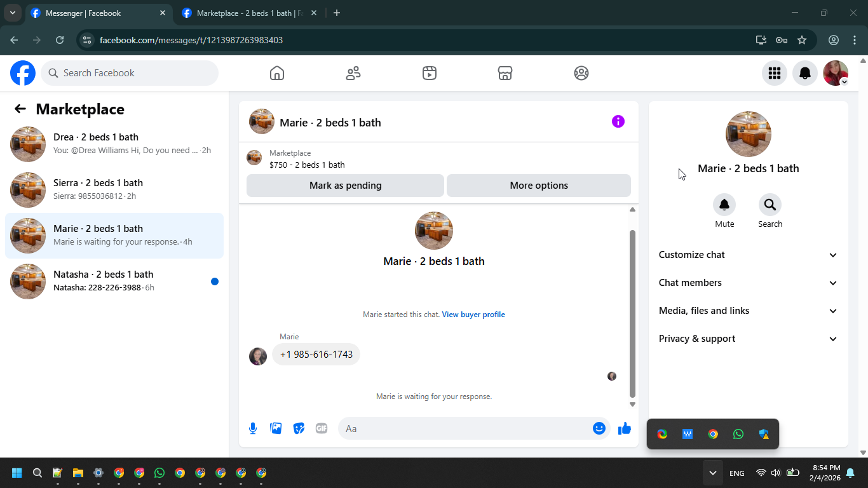Screen dimensions: 868x488
Task: Open Sierra 2 beds 1 bath conversation
Action: point(114,190)
